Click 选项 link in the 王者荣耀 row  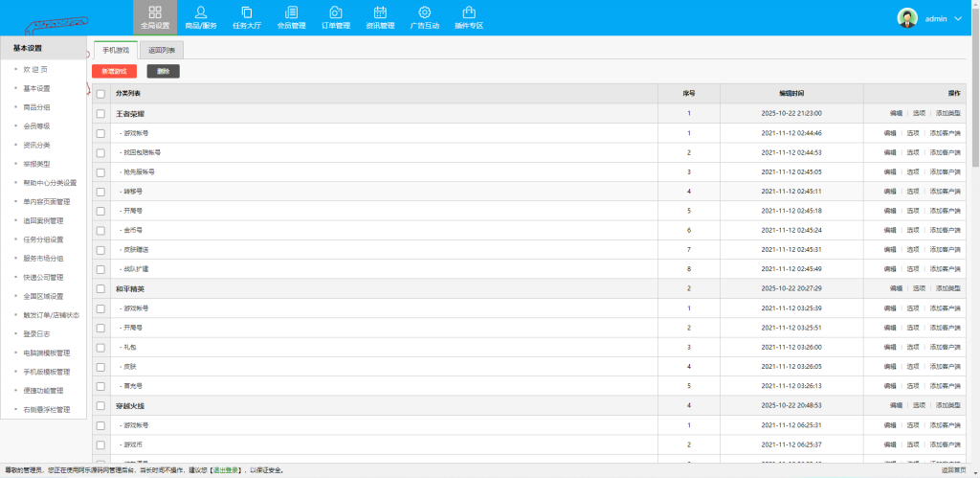pos(919,113)
